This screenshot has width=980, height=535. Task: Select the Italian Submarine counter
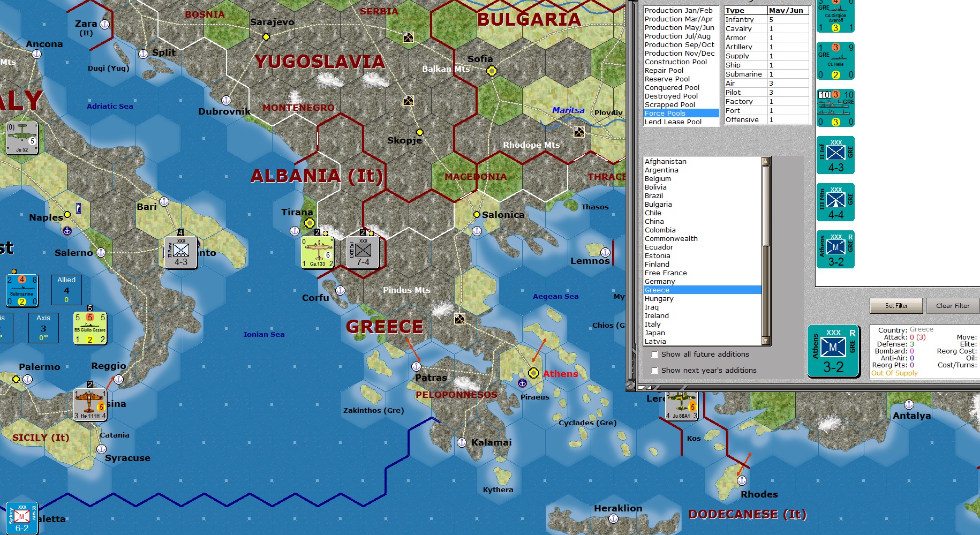22,290
